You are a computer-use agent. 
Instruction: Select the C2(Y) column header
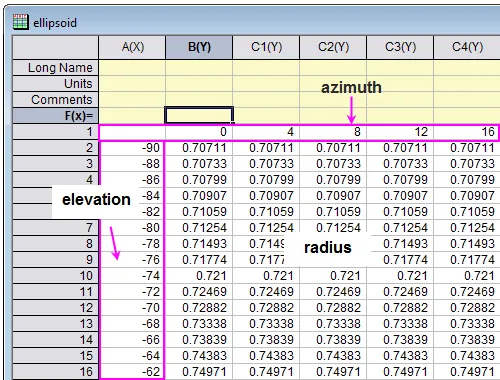click(333, 47)
